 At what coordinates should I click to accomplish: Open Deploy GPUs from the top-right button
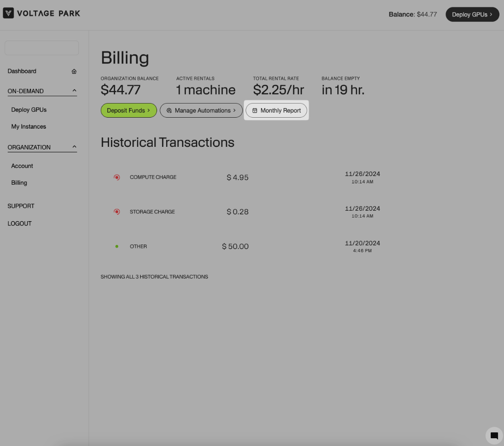[x=472, y=15]
